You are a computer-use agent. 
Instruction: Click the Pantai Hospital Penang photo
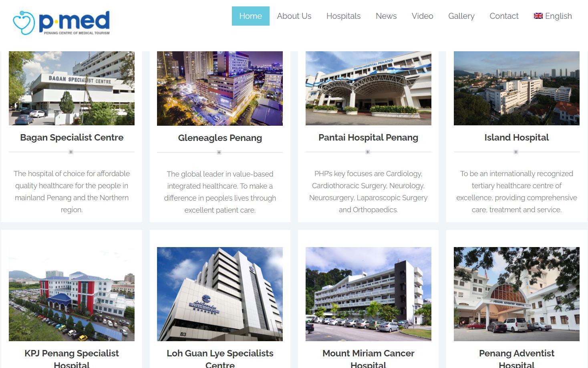click(369, 88)
